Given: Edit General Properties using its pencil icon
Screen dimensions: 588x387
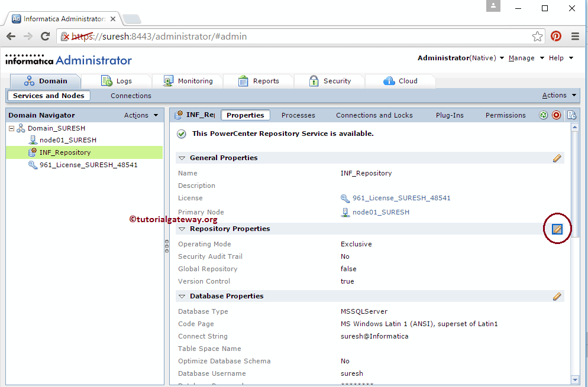Looking at the screenshot, I should [556, 158].
